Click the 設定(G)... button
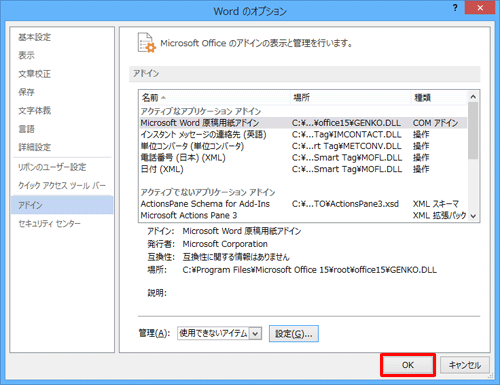 294,334
